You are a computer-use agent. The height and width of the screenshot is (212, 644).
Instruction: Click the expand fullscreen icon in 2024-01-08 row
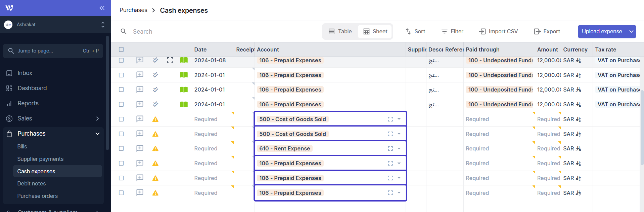point(170,60)
